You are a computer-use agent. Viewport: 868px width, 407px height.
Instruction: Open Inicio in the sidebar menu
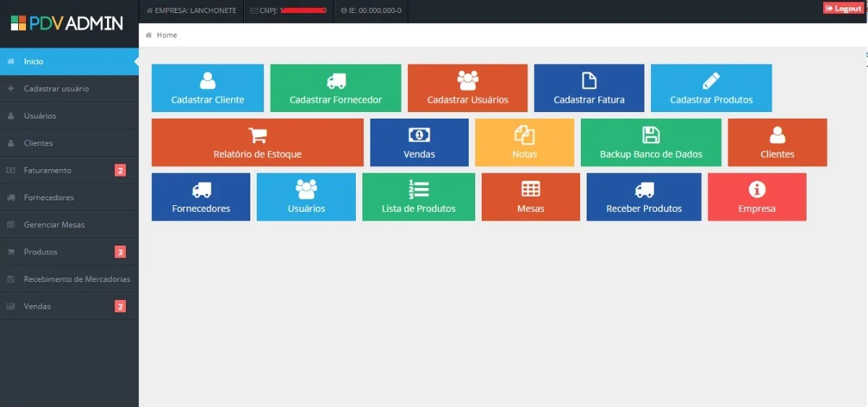click(x=69, y=61)
